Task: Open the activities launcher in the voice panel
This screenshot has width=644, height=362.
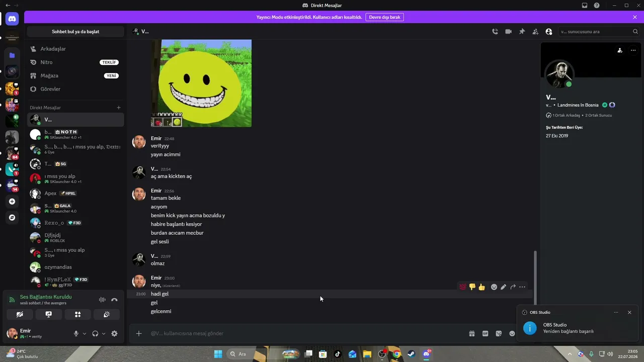Action: [x=78, y=314]
